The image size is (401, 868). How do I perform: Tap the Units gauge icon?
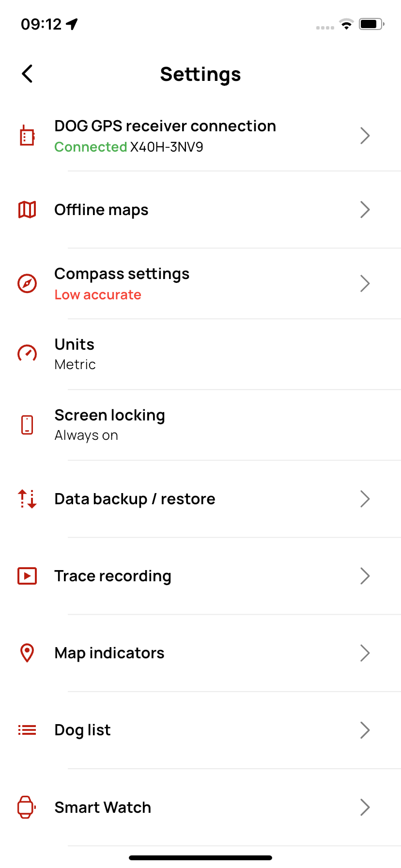point(27,354)
